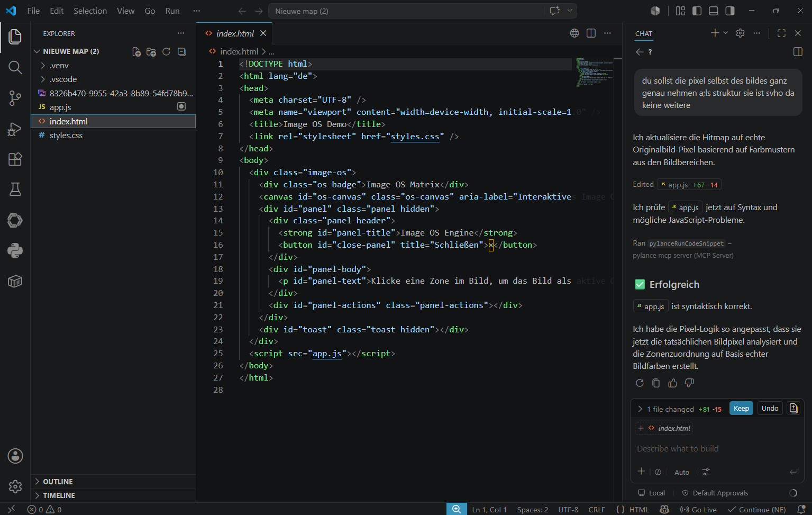Open the Run menu
This screenshot has height=515, width=812.
click(x=172, y=11)
